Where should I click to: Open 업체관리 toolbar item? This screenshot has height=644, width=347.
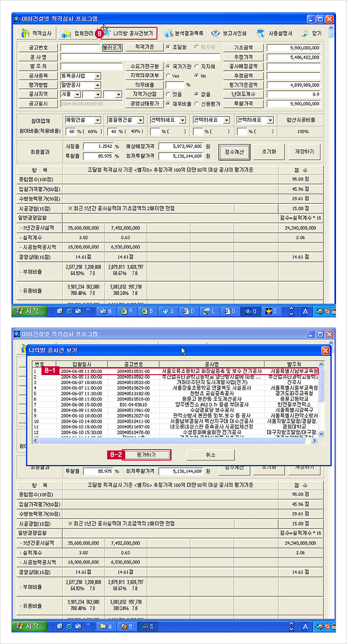click(x=78, y=33)
